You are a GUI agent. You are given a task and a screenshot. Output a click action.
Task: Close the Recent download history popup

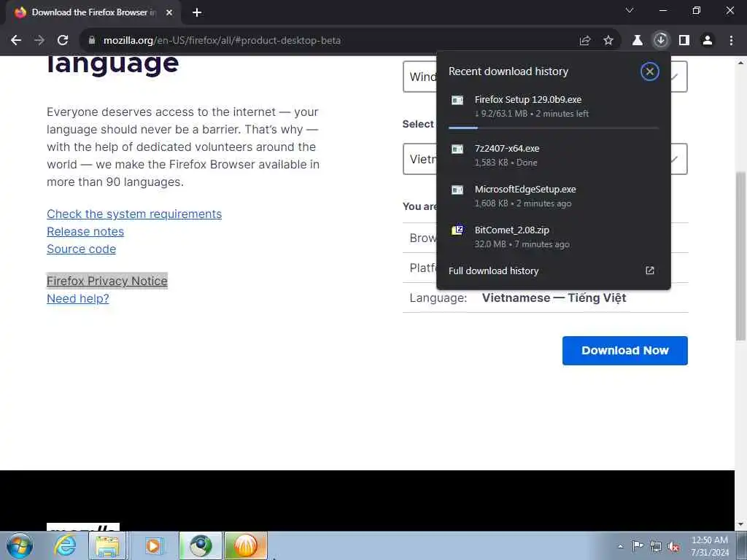pyautogui.click(x=650, y=71)
